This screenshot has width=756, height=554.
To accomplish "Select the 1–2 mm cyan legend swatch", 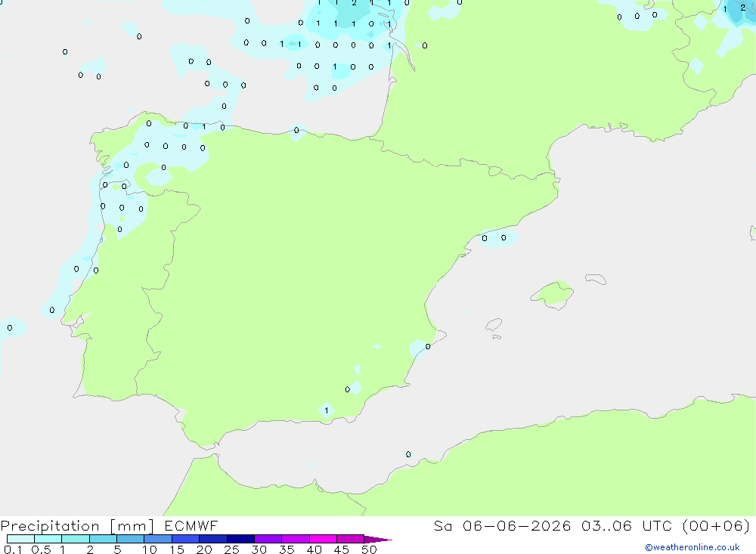I will click(x=76, y=539).
